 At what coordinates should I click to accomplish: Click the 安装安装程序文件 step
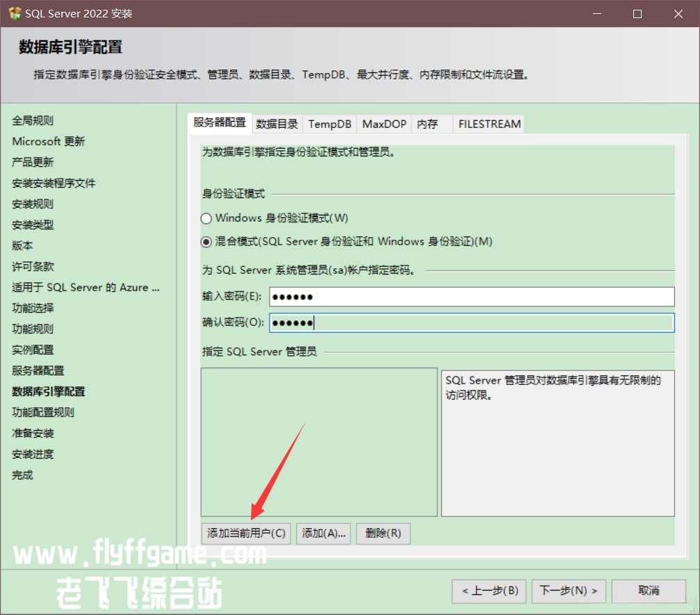point(54,183)
